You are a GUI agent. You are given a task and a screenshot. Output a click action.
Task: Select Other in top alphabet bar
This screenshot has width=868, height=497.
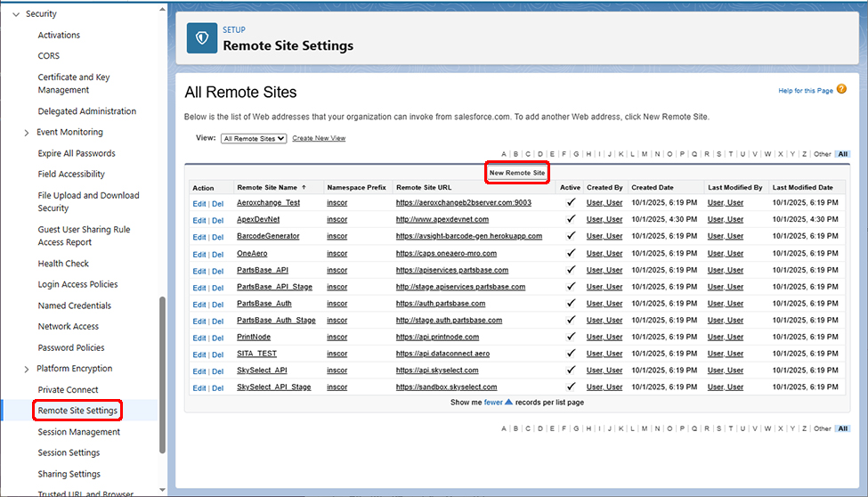coord(822,154)
